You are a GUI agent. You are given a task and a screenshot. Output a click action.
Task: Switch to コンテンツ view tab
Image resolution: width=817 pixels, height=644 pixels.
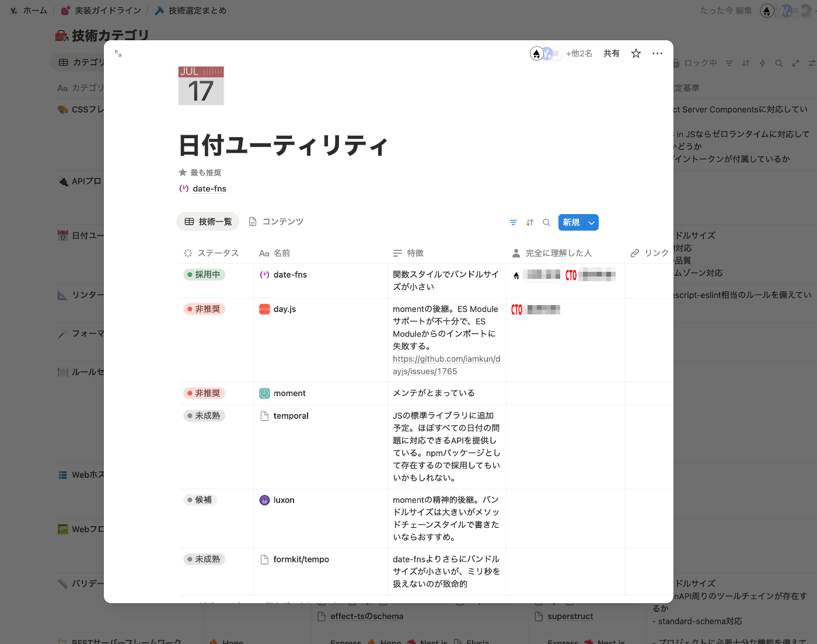tap(276, 222)
